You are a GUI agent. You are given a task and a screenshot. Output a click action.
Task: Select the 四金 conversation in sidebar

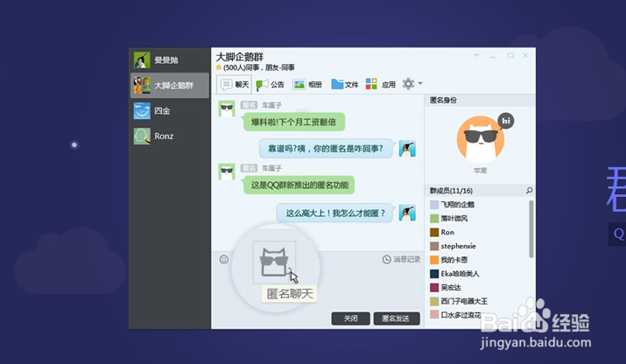(170, 110)
